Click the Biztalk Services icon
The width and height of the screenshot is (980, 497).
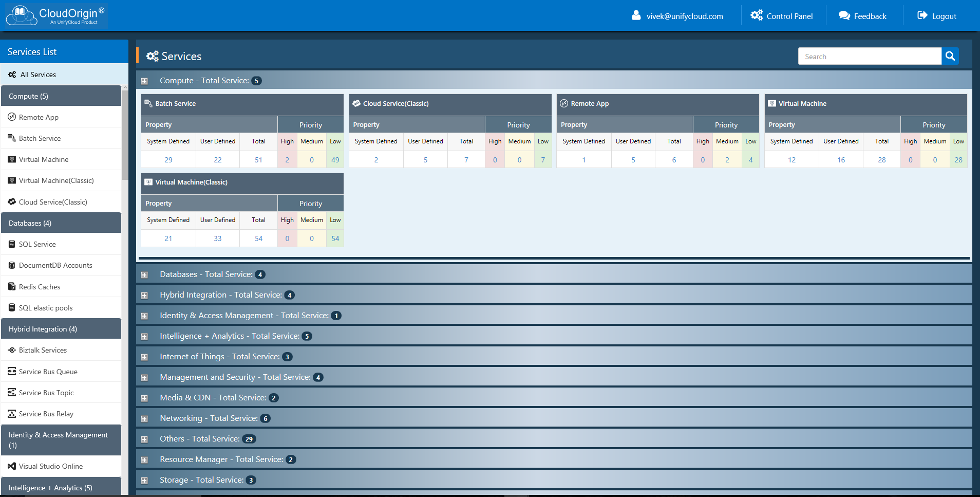point(12,350)
